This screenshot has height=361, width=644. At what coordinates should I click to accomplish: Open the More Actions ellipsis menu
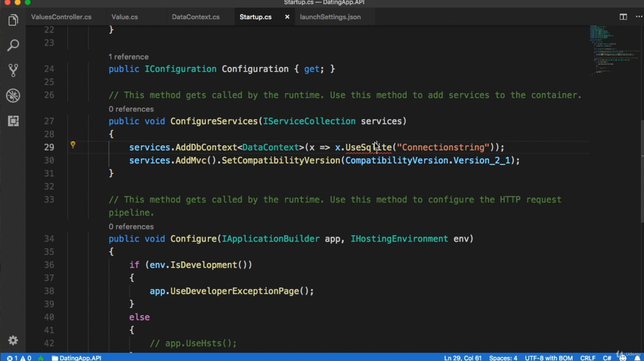click(x=639, y=17)
